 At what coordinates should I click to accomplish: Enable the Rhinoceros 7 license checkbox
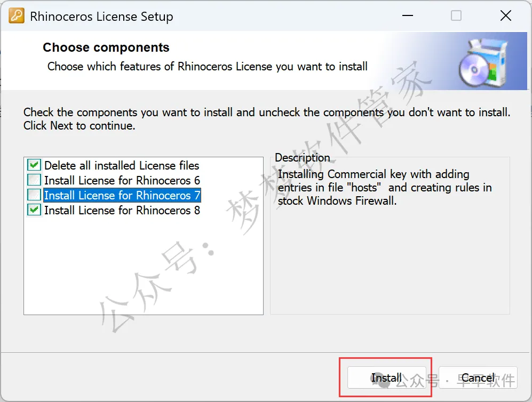34,195
